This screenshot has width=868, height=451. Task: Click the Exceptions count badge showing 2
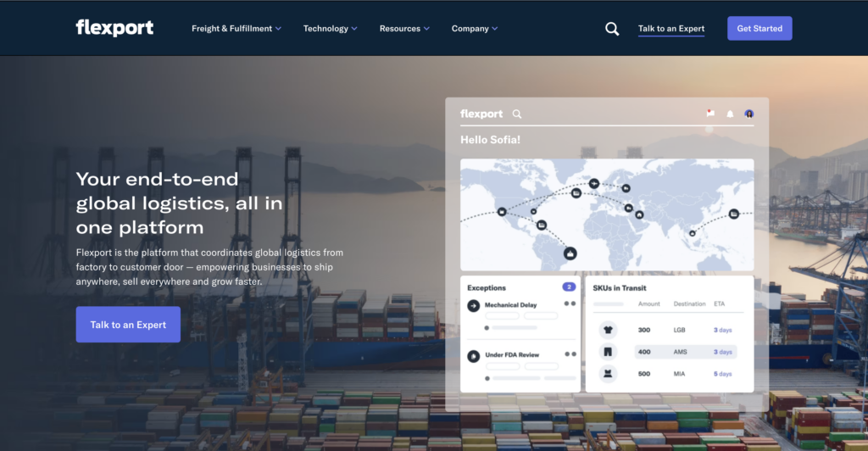[569, 287]
